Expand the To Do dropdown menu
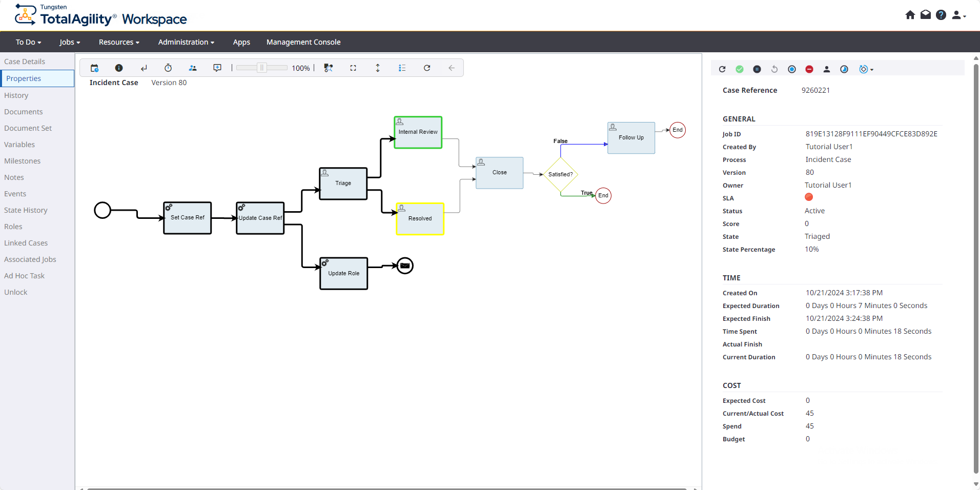This screenshot has height=490, width=980. click(28, 42)
